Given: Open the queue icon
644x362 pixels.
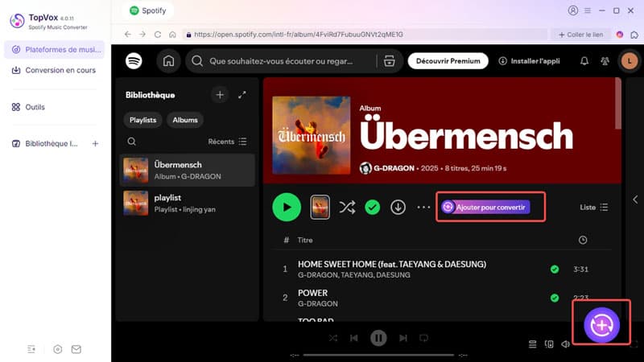Looking at the screenshot, I should [x=532, y=344].
